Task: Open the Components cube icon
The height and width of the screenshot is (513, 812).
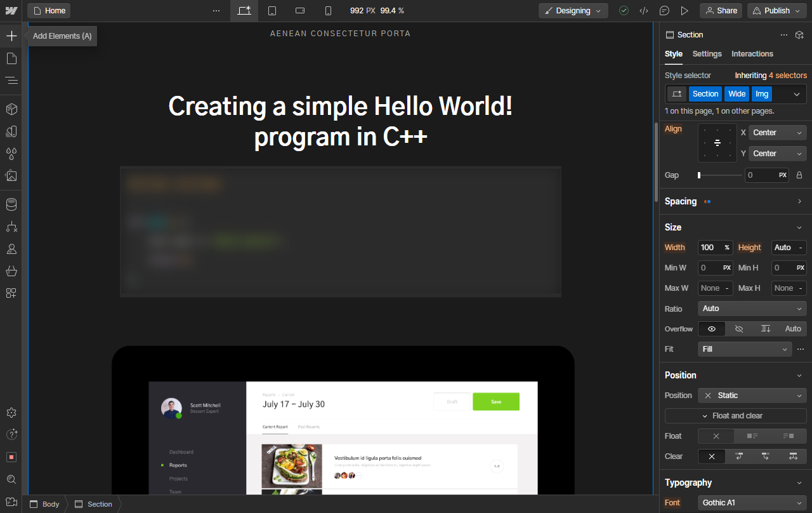Action: (x=11, y=109)
